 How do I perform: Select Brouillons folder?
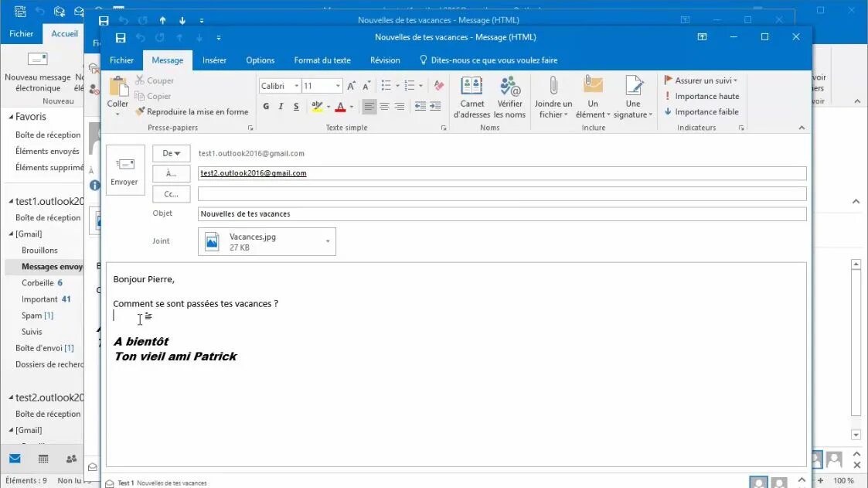coord(39,250)
